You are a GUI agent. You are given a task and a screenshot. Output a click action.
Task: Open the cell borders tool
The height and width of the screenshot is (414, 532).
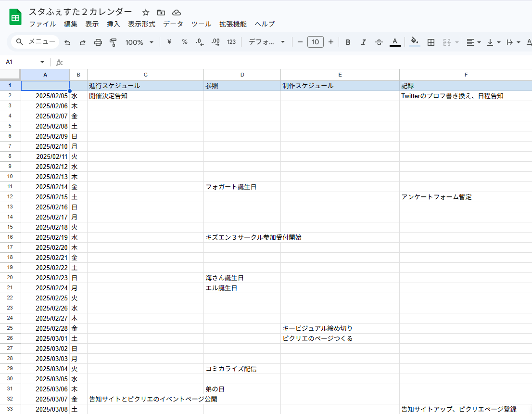[x=431, y=42]
